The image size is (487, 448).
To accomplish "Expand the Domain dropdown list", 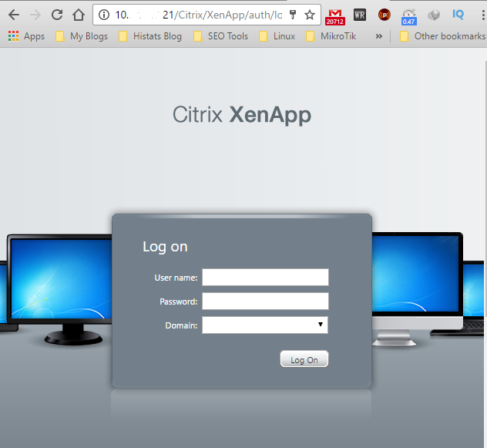I will (x=265, y=325).
